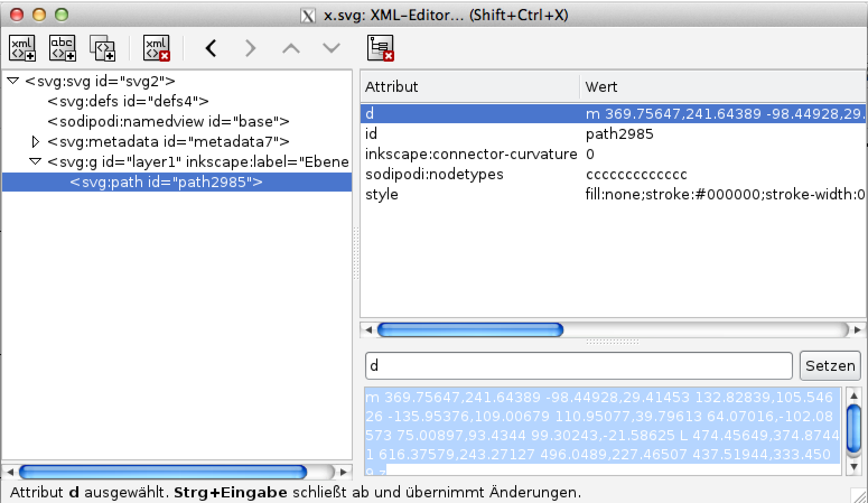This screenshot has width=868, height=503.
Task: Click the attribute list horizontal scrollbar
Action: pos(470,330)
